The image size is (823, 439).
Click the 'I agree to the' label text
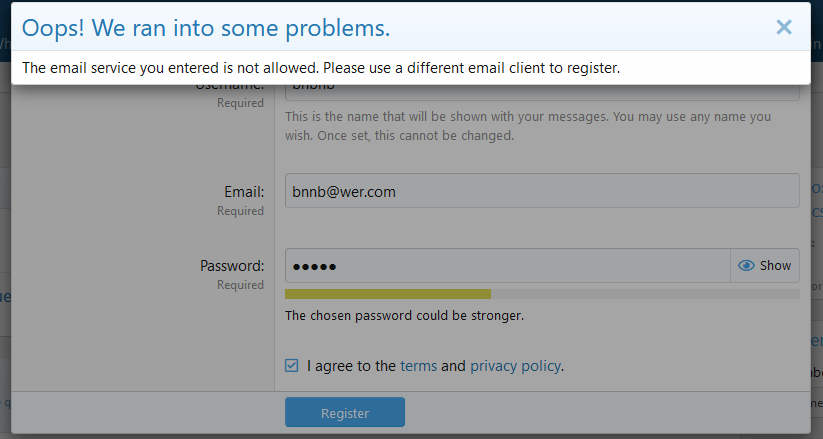tap(351, 366)
